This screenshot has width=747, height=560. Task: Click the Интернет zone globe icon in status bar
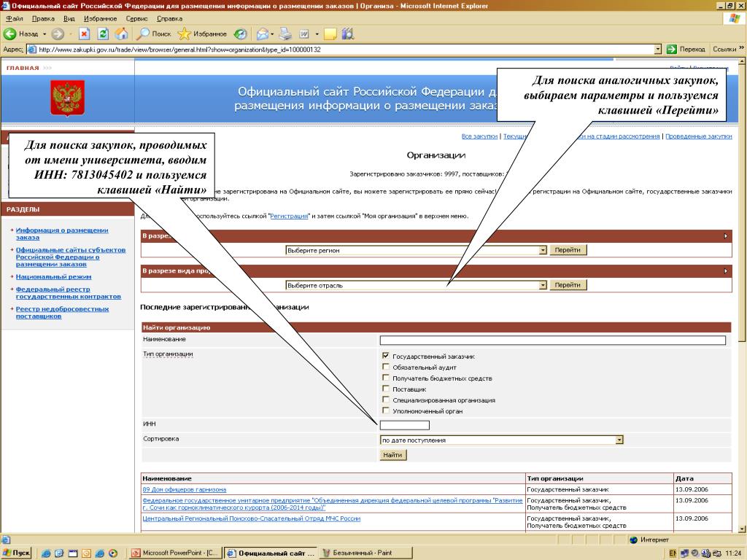(x=634, y=540)
